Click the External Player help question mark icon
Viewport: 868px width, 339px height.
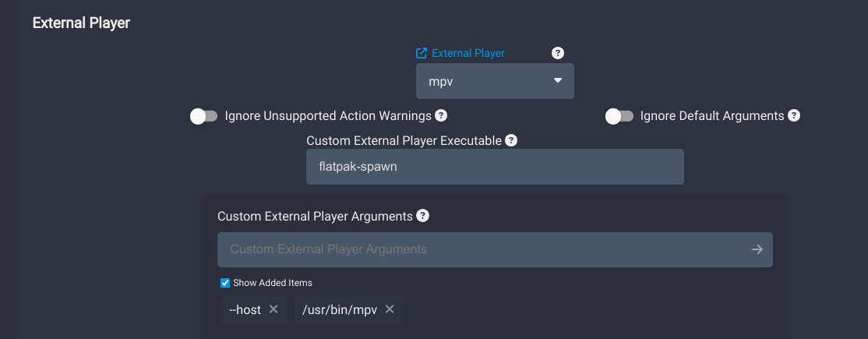[x=557, y=53]
